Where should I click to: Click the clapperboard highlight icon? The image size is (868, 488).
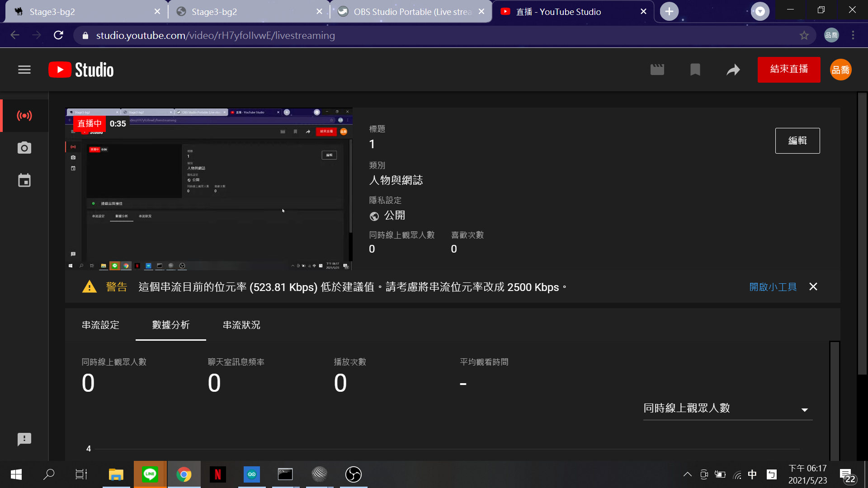(x=657, y=70)
